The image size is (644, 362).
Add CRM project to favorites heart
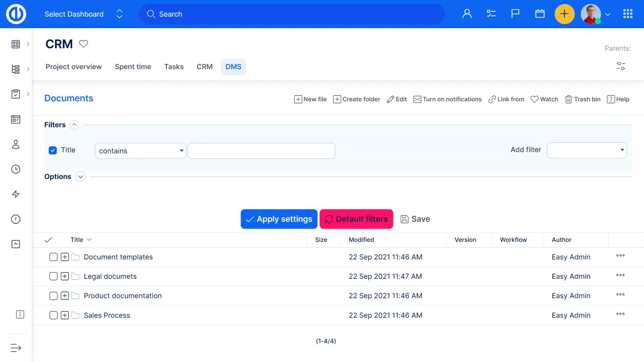pyautogui.click(x=84, y=44)
